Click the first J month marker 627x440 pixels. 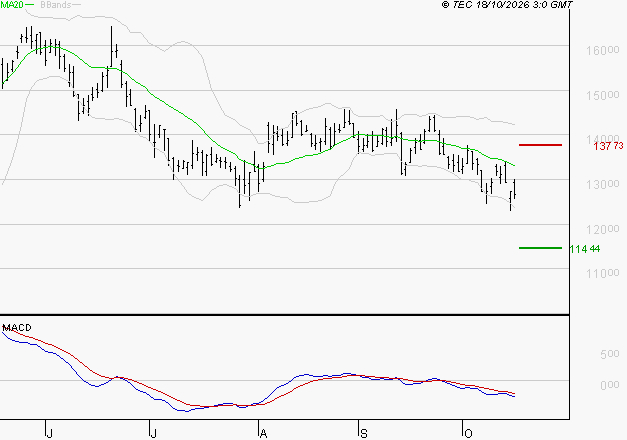(x=50, y=434)
